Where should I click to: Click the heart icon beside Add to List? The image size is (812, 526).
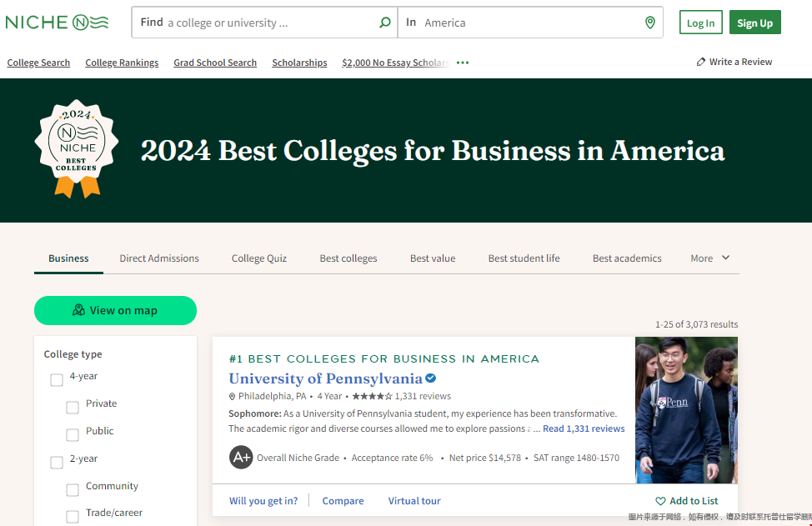tap(660, 501)
